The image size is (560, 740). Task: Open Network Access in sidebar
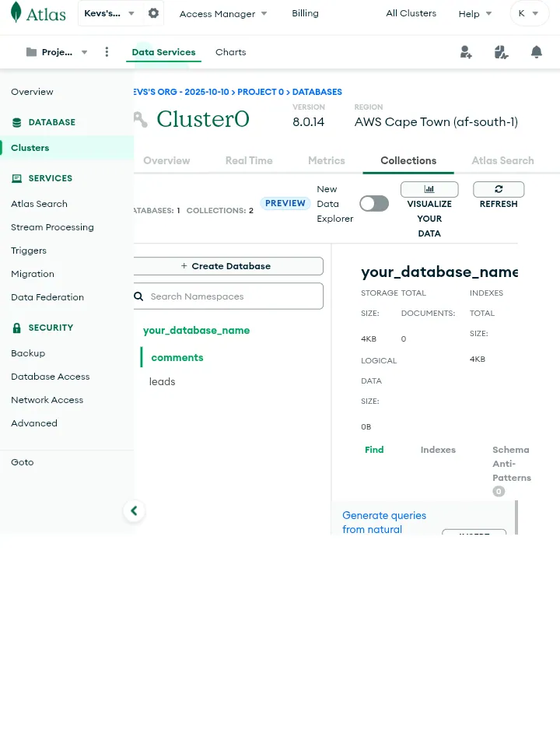point(47,400)
